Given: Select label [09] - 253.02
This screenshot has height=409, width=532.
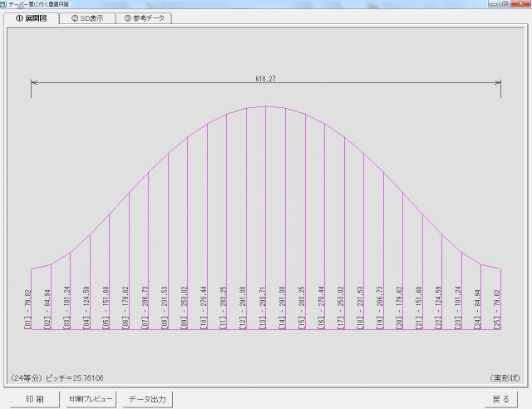Looking at the screenshot, I should click(185, 308).
